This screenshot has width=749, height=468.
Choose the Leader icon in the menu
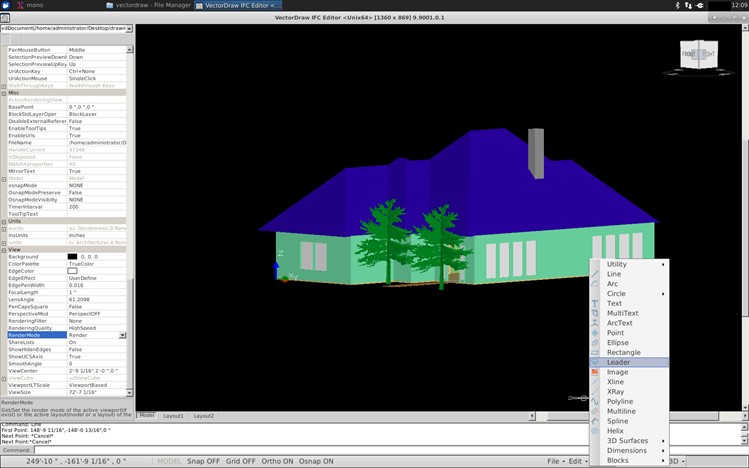click(595, 362)
